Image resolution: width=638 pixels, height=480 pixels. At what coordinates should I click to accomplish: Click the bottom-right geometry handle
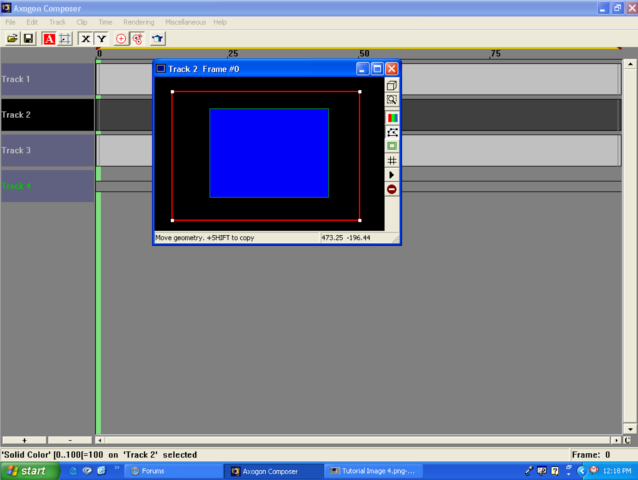click(x=360, y=220)
